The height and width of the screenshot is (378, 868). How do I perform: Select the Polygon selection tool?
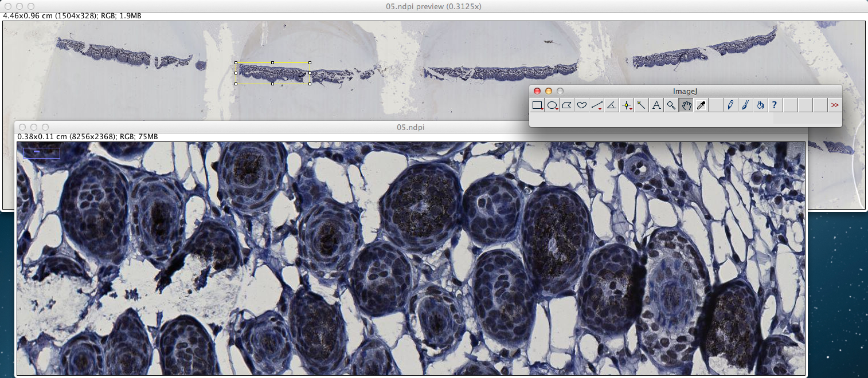(568, 105)
